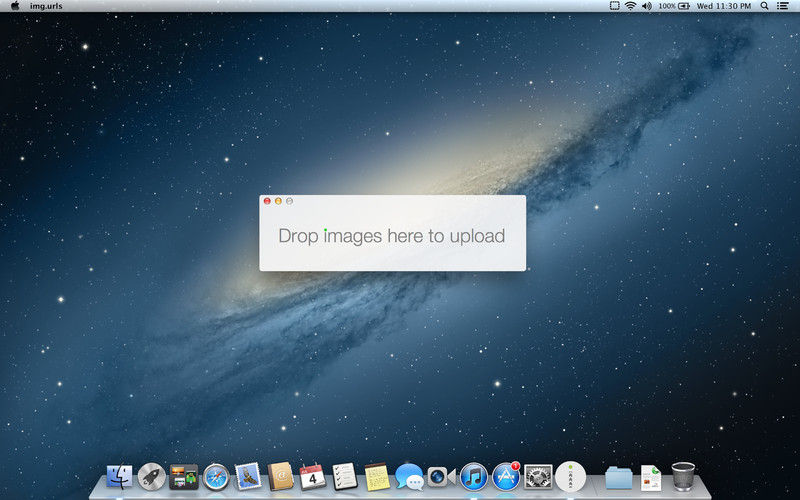This screenshot has height=500, width=800.
Task: Open the App Store from the Dock
Action: (x=506, y=476)
